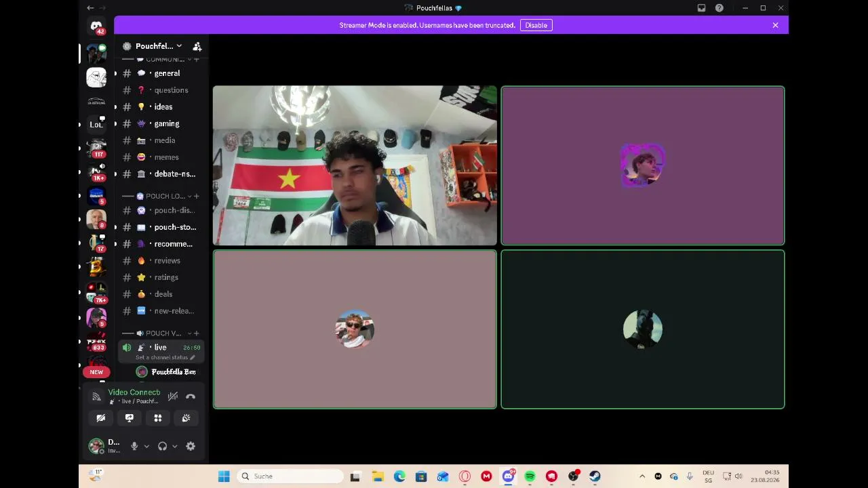The height and width of the screenshot is (488, 868).
Task: Collapse the POUCH V... voice category
Action: [x=159, y=333]
